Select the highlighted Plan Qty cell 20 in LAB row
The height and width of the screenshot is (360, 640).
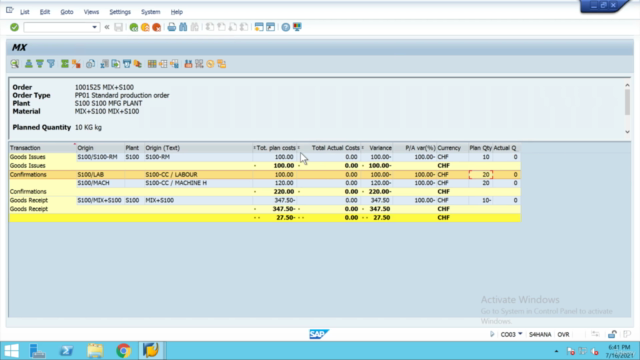click(x=481, y=174)
